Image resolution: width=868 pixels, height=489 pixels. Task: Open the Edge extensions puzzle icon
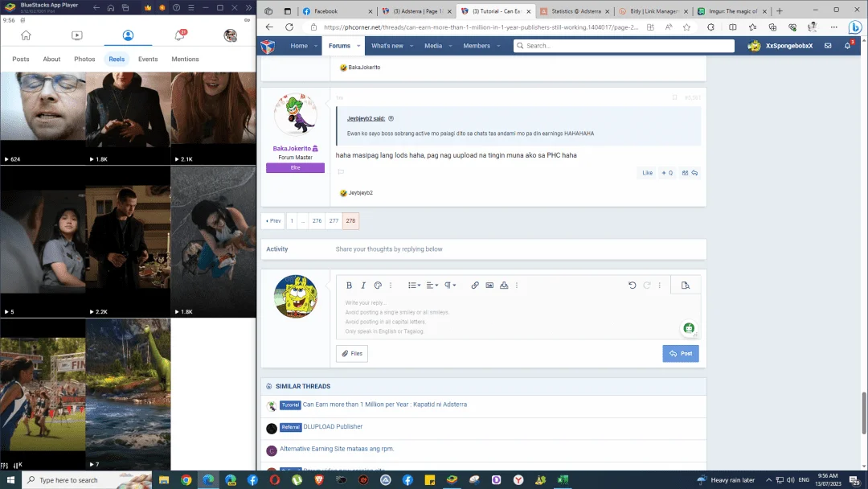(710, 27)
